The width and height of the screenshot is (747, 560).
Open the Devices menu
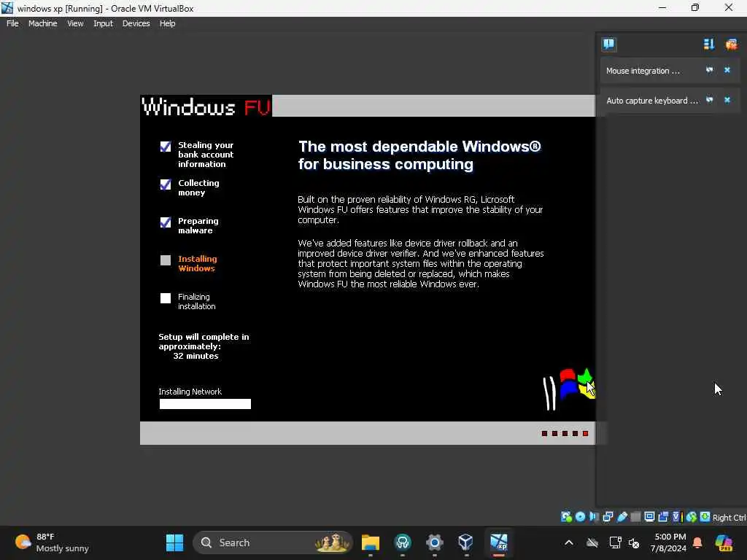136,23
